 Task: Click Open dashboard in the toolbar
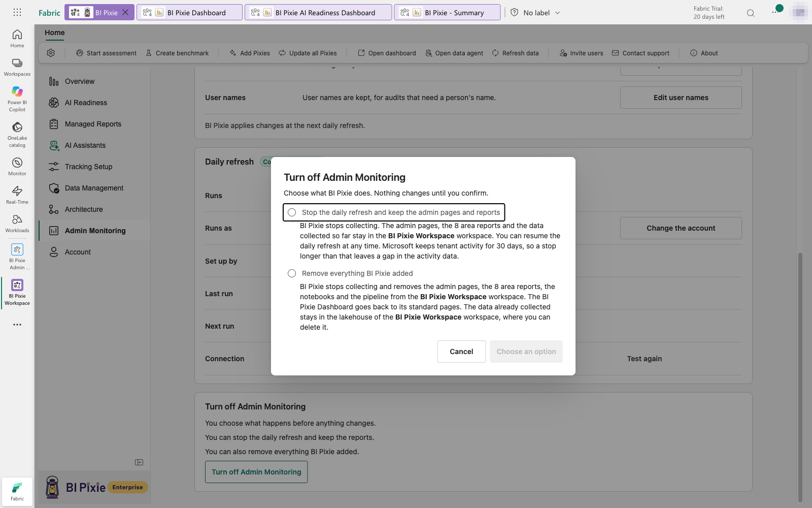(x=387, y=53)
